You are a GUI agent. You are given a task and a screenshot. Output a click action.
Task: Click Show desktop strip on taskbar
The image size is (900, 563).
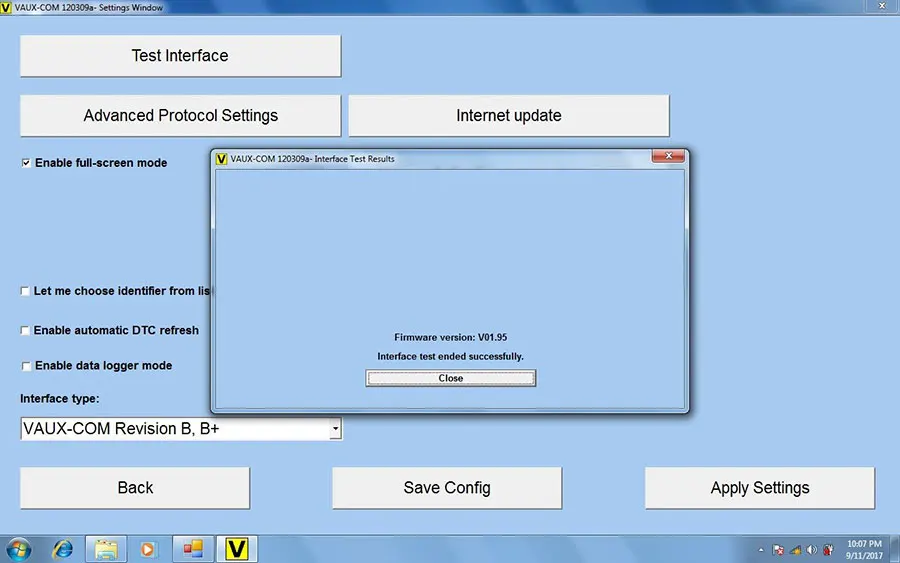(895, 549)
